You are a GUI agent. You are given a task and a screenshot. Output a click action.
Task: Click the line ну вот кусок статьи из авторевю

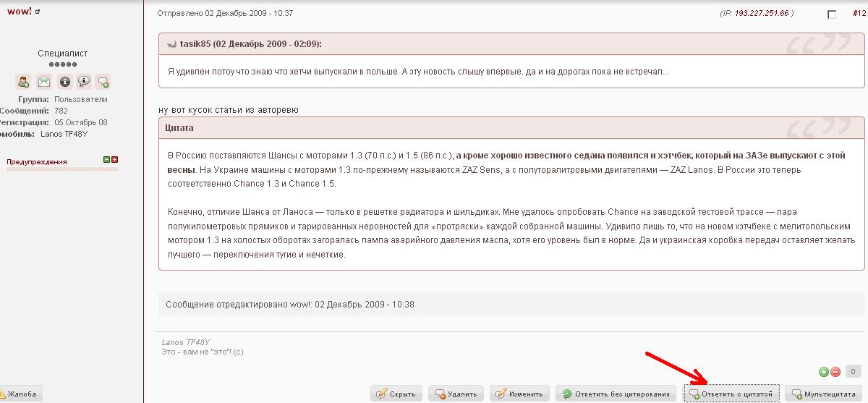pos(229,110)
